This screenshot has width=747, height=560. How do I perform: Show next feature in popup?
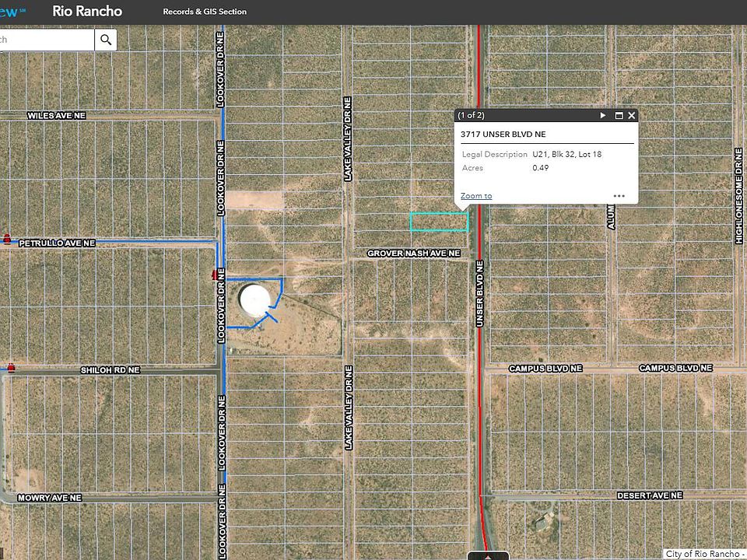point(602,115)
